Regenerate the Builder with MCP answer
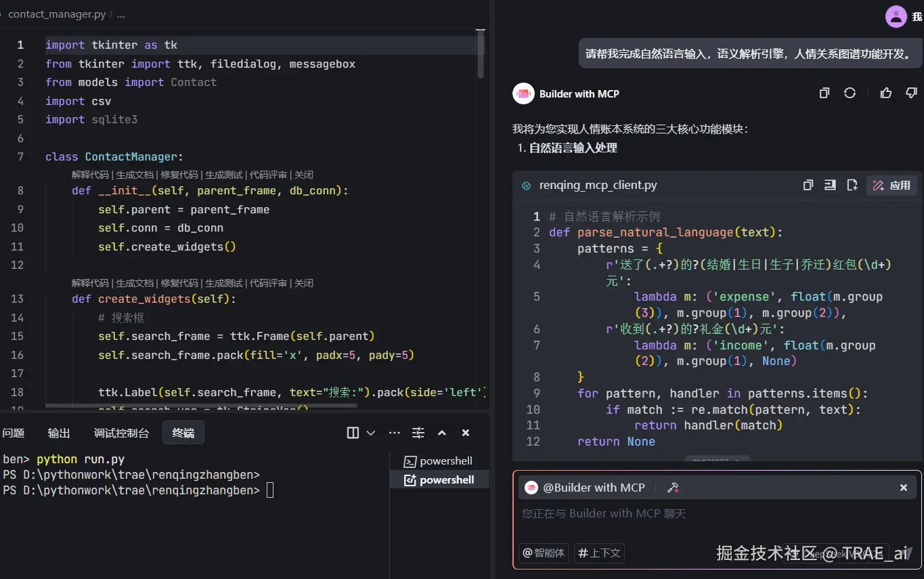The height and width of the screenshot is (579, 924). coord(850,93)
